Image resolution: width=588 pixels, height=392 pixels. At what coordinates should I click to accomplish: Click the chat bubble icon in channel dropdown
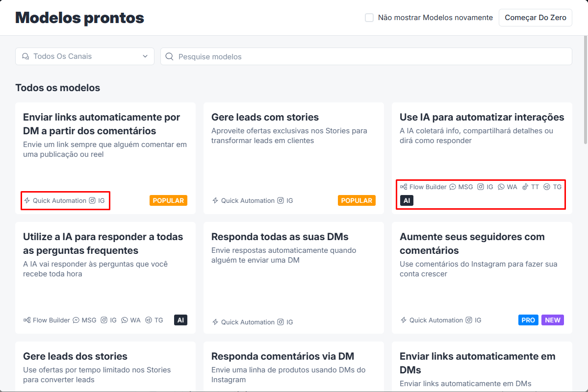[26, 56]
